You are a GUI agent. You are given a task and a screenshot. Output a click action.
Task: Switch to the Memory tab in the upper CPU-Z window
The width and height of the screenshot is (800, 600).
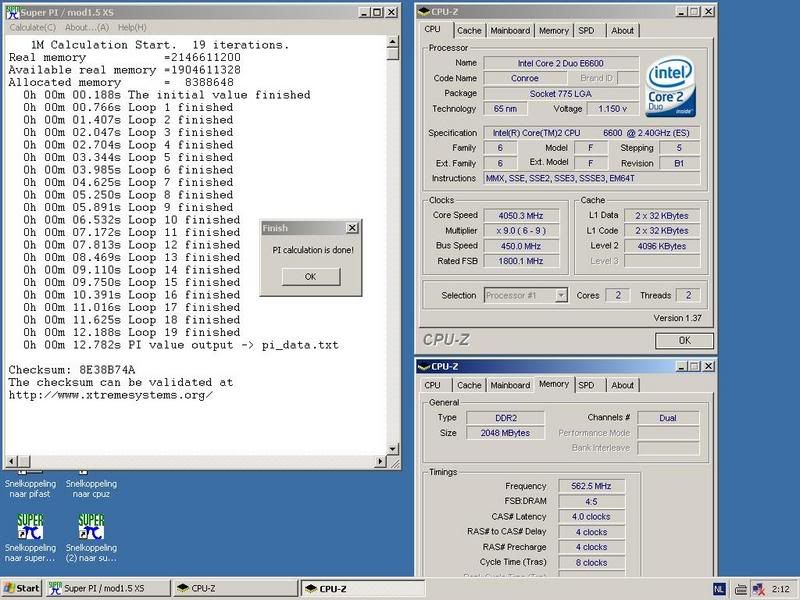coord(554,31)
